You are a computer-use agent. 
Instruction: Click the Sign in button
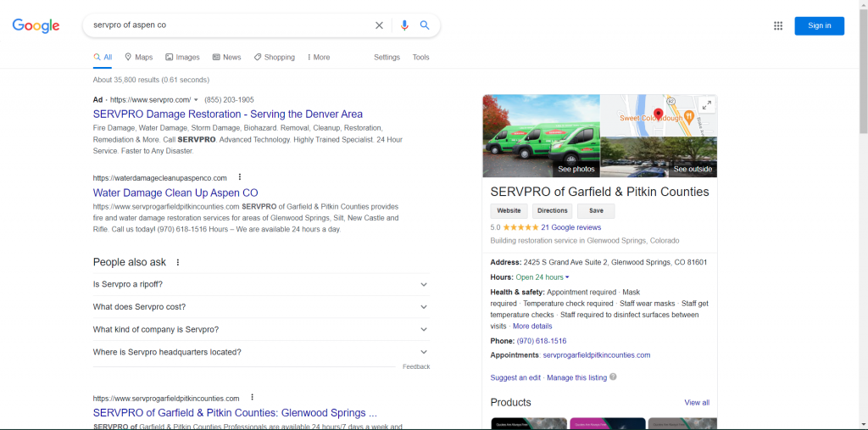pos(820,25)
